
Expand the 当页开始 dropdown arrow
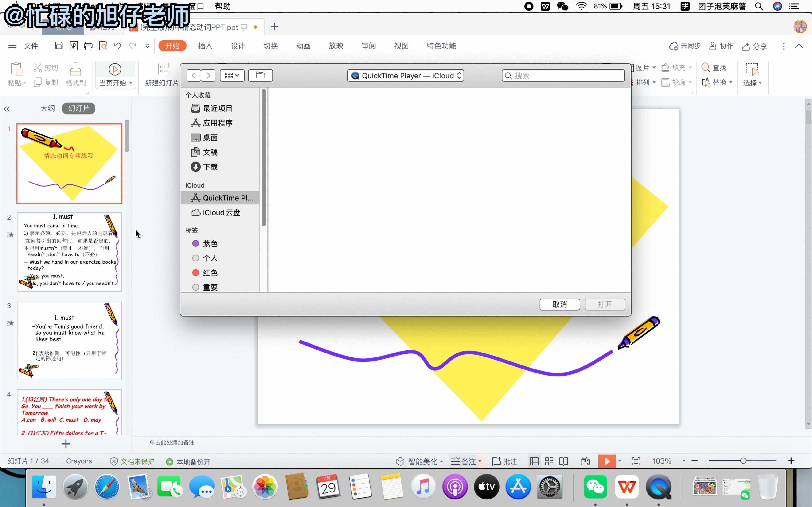click(131, 83)
